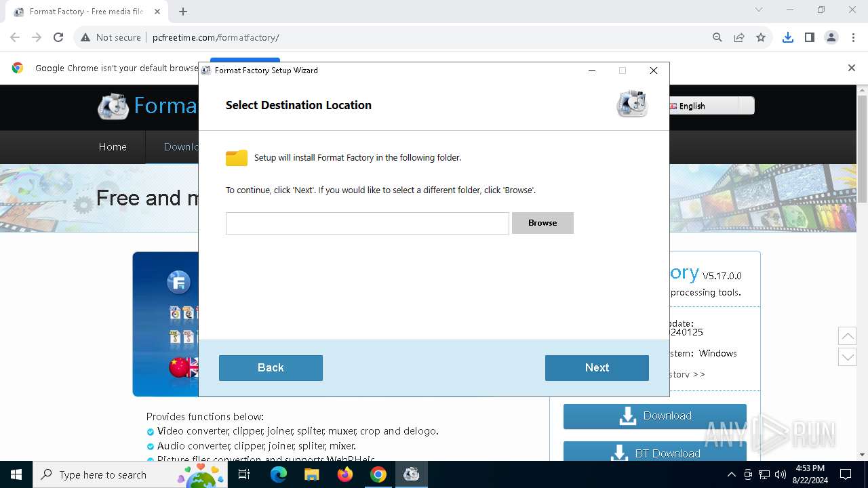The height and width of the screenshot is (488, 868).
Task: Open Chrome tab search dropdown
Action: coord(759,10)
